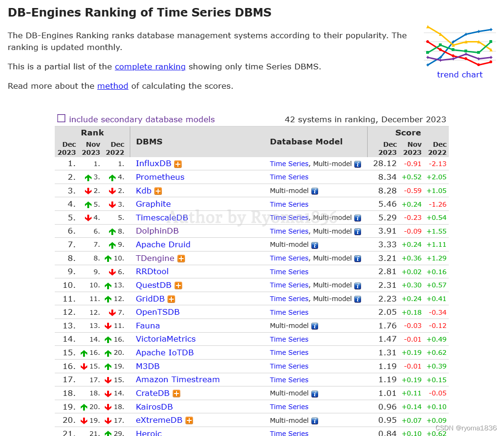The height and width of the screenshot is (436, 504).
Task: Enable include secondary database models checkbox
Action: click(61, 118)
